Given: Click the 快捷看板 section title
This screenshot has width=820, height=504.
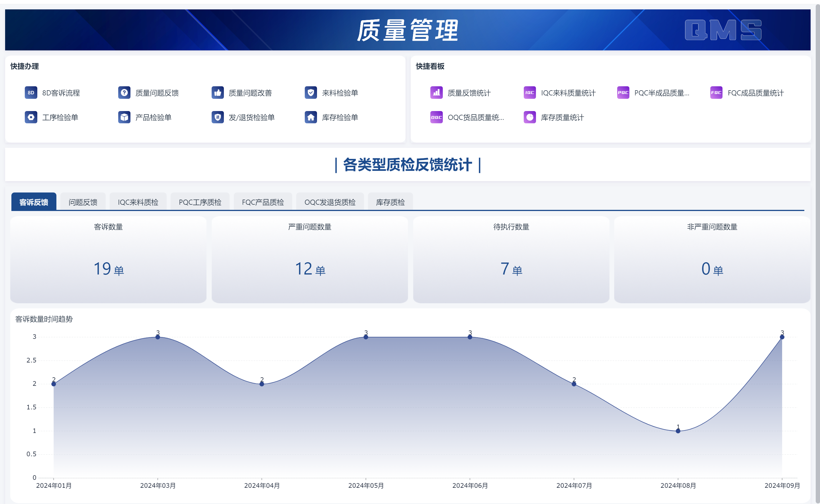Looking at the screenshot, I should (x=430, y=66).
